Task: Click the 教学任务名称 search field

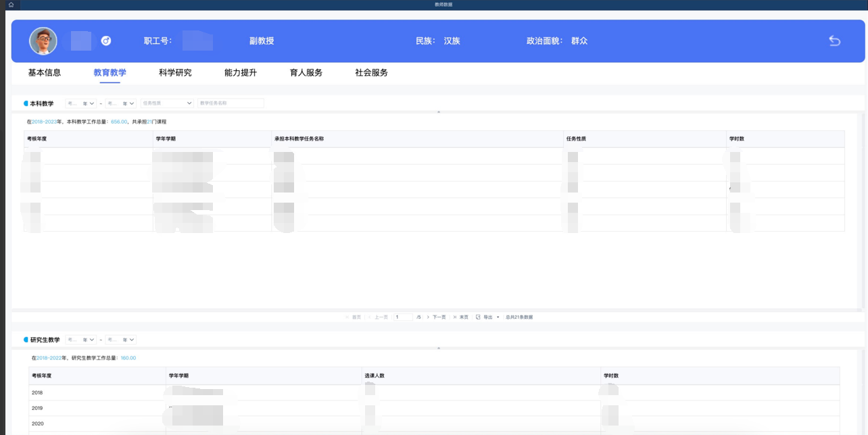Action: 230,103
